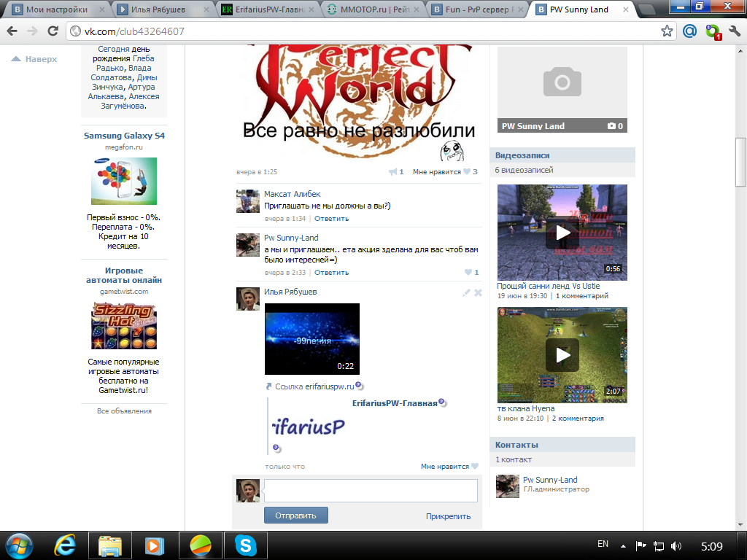Show hidden tray icons arrow
Image resolution: width=747 pixels, height=560 pixels.
click(x=623, y=545)
